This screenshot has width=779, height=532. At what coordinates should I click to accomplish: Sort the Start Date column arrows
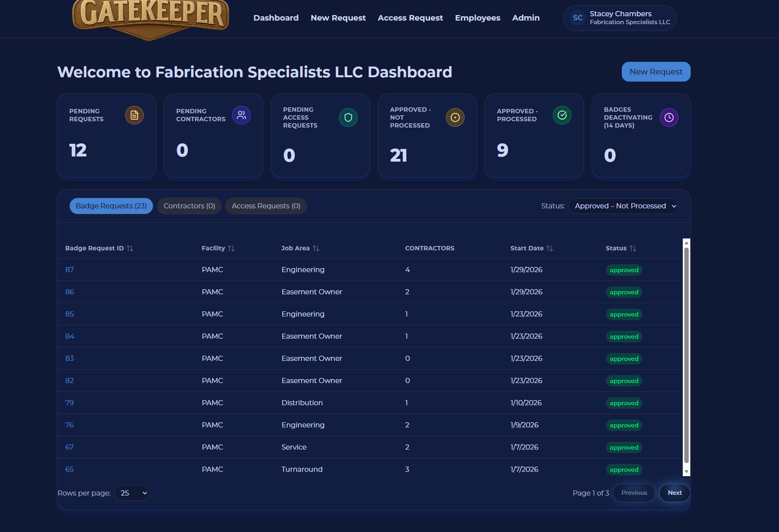550,248
